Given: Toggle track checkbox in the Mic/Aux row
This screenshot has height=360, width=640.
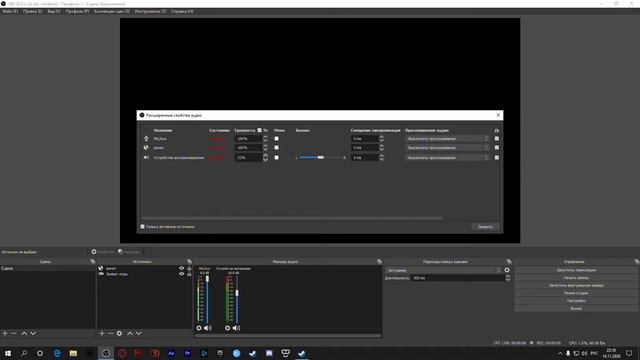Looking at the screenshot, I should point(497,139).
